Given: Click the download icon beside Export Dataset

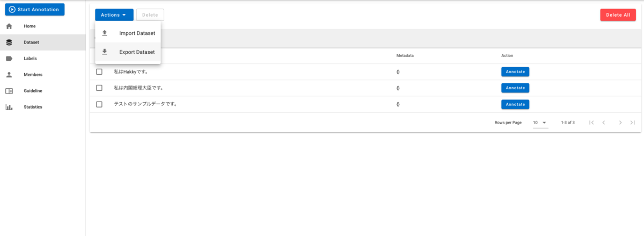Looking at the screenshot, I should pyautogui.click(x=105, y=52).
